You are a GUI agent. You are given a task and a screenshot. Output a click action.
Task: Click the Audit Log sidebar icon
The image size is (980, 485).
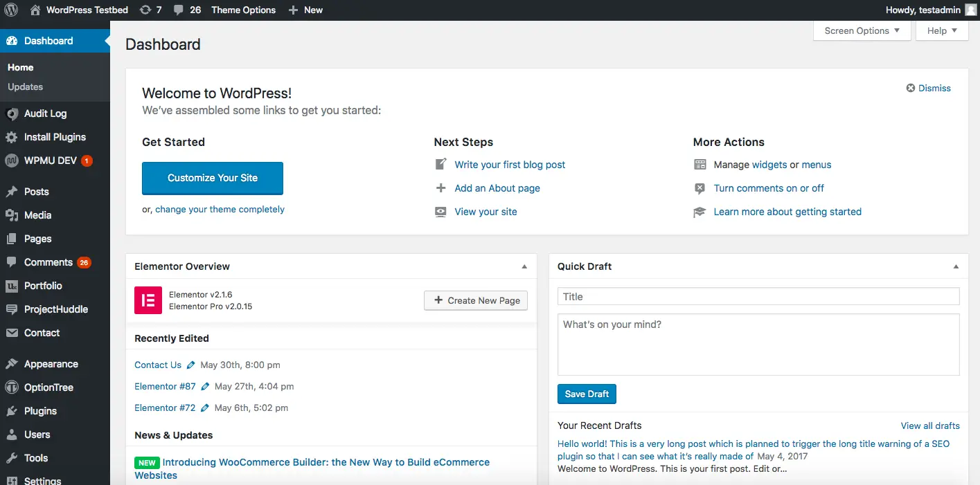coord(12,113)
